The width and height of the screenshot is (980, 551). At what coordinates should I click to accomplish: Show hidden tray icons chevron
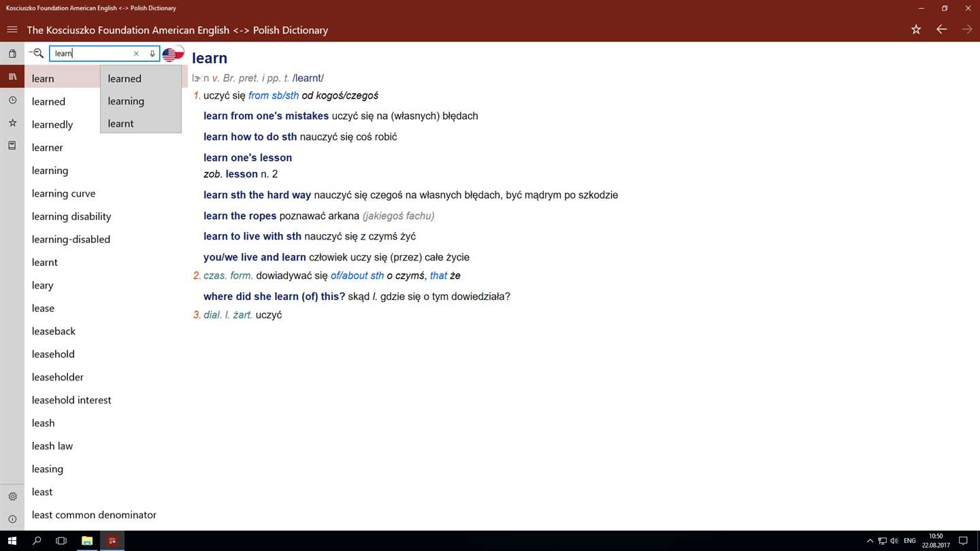870,541
